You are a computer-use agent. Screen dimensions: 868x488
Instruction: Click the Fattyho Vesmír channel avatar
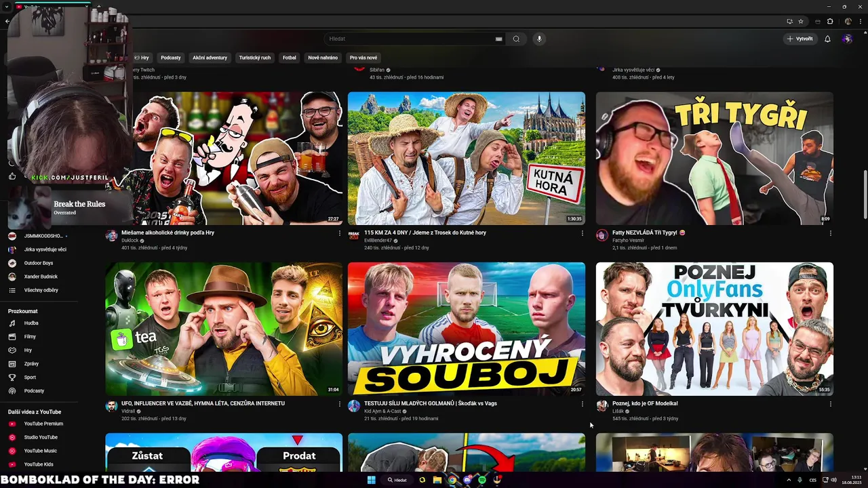pyautogui.click(x=601, y=235)
